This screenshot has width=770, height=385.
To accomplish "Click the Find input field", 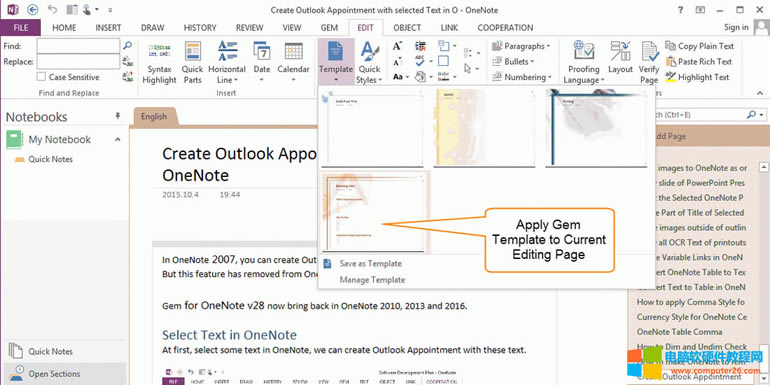I will [x=78, y=46].
